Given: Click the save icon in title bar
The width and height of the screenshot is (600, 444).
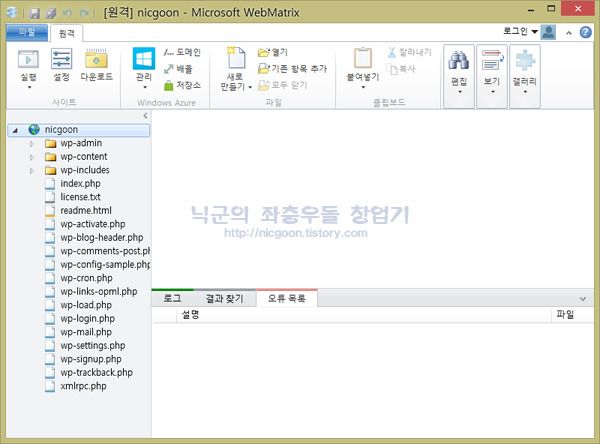Looking at the screenshot, I should tap(34, 13).
